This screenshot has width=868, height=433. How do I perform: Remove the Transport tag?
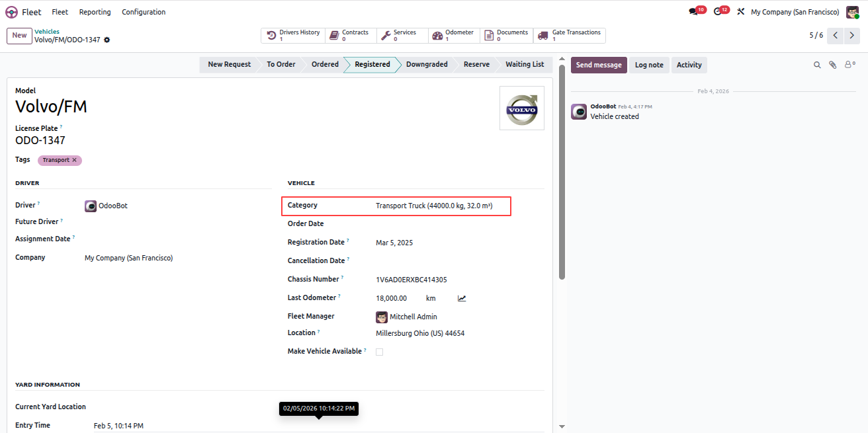pos(74,160)
